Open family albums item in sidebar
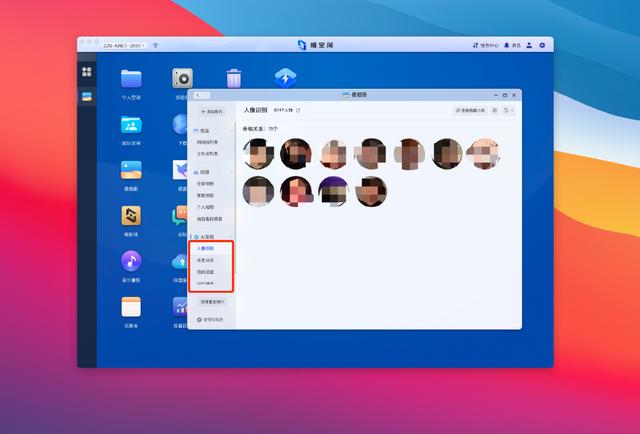The width and height of the screenshot is (640, 434). point(205,196)
